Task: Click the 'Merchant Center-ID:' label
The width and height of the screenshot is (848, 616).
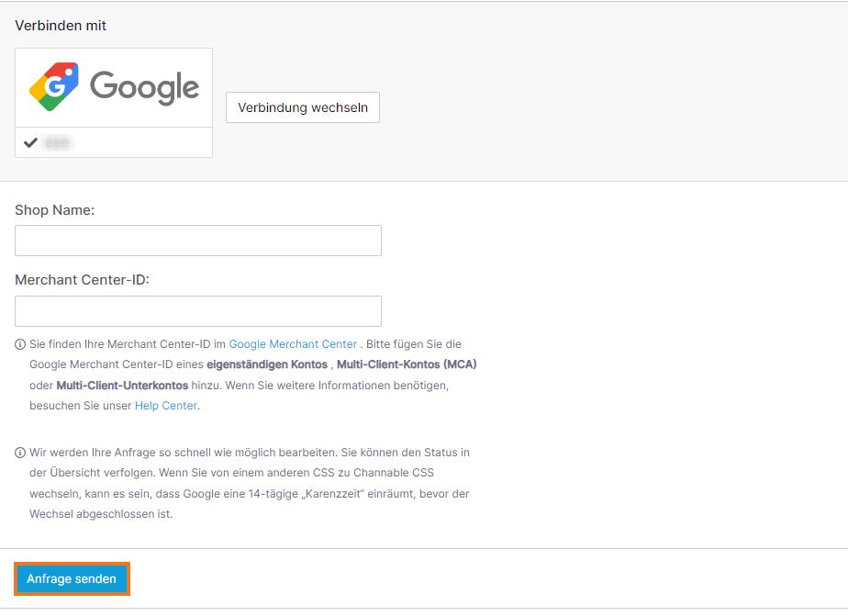Action: point(83,280)
